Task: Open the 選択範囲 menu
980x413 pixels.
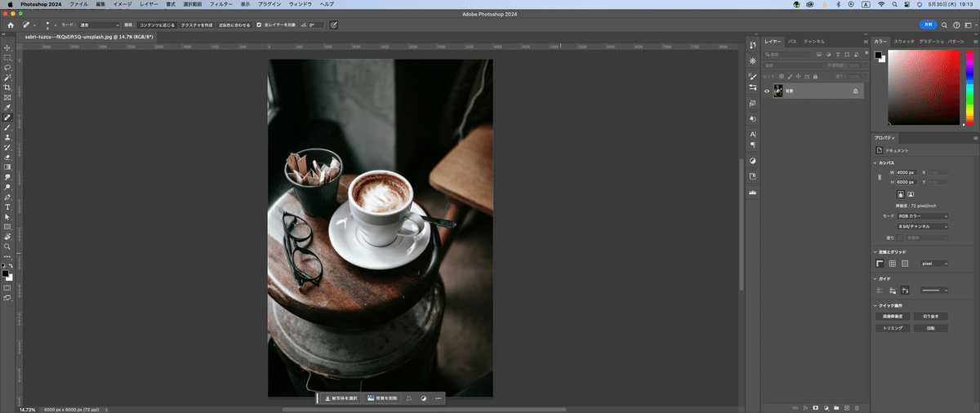Action: [193, 4]
